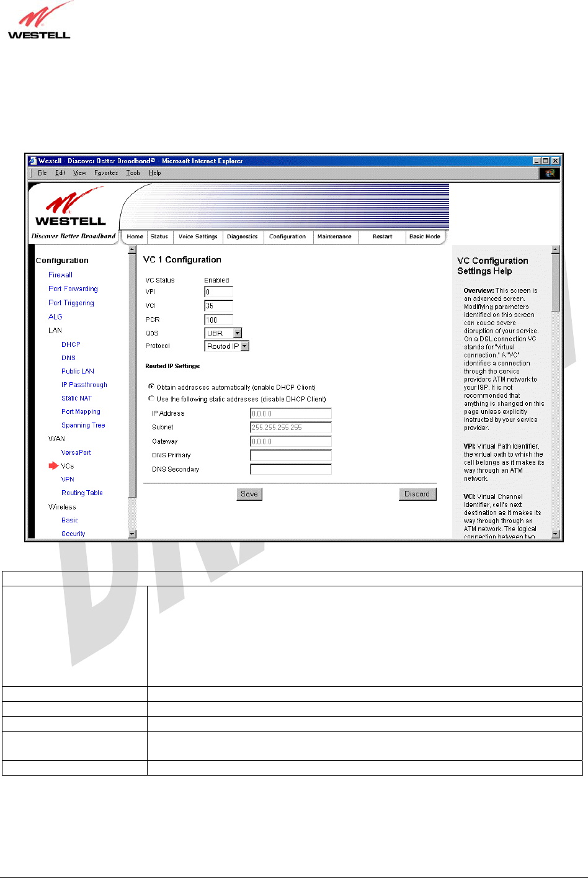Click sidebar scrollbar up arrow
This screenshot has width=588, height=878.
pyautogui.click(x=131, y=249)
